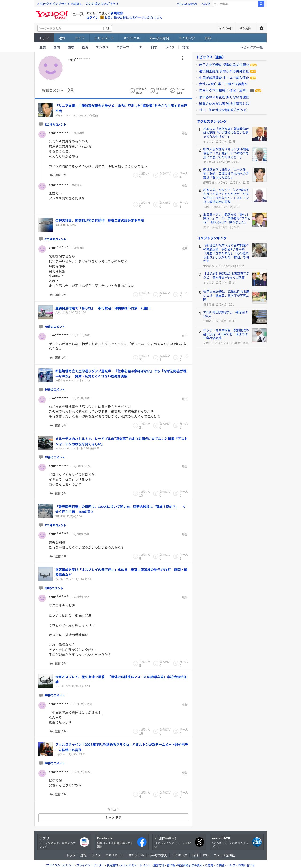
Task: Click 共感した icon with count 11
Action: (135, 295)
